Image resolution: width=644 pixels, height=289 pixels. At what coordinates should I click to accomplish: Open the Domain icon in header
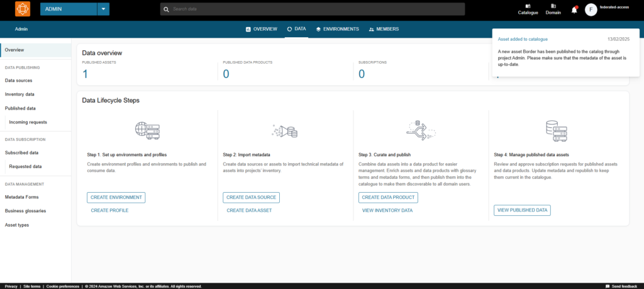(553, 6)
